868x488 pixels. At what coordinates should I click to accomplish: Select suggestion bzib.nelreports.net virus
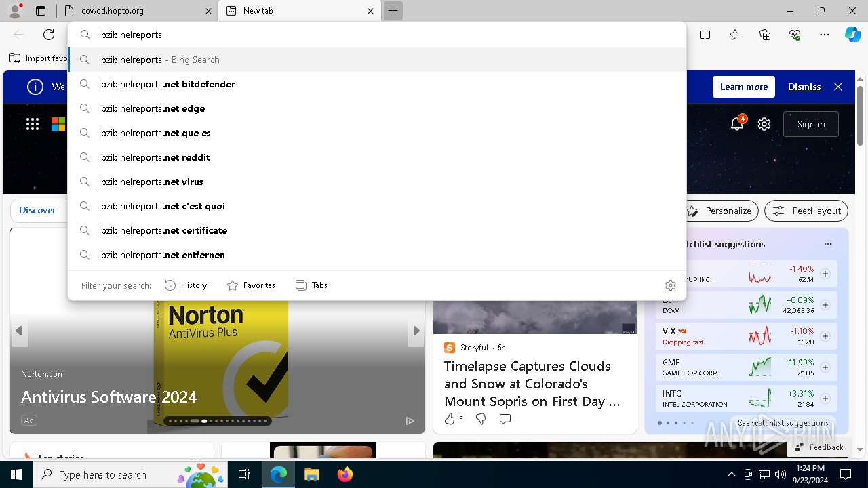tap(377, 182)
